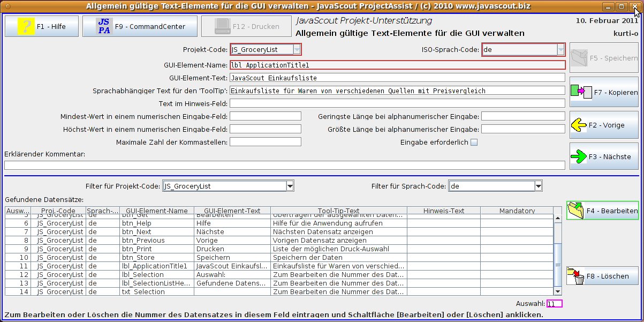Click the window minimize button in title bar
Viewport: 644px width, 322px height.
tap(607, 6)
